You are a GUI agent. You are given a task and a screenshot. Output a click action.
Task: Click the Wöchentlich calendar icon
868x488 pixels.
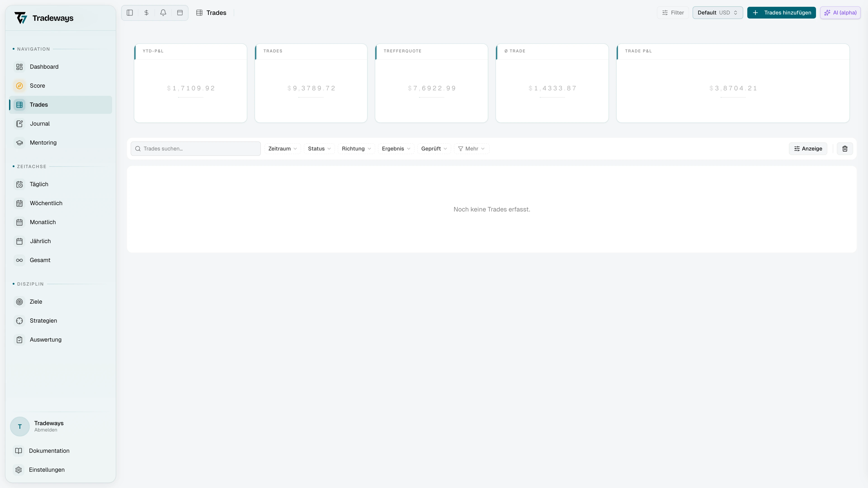click(19, 203)
